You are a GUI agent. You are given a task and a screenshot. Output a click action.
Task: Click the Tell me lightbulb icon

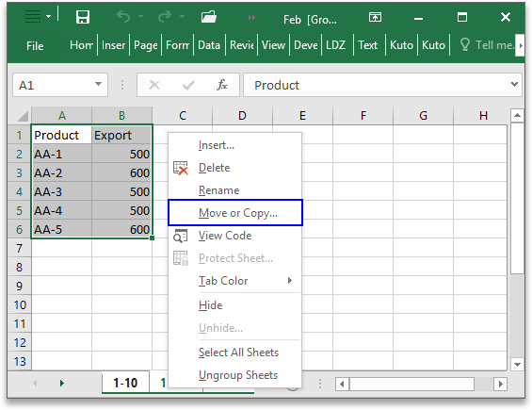pyautogui.click(x=465, y=44)
